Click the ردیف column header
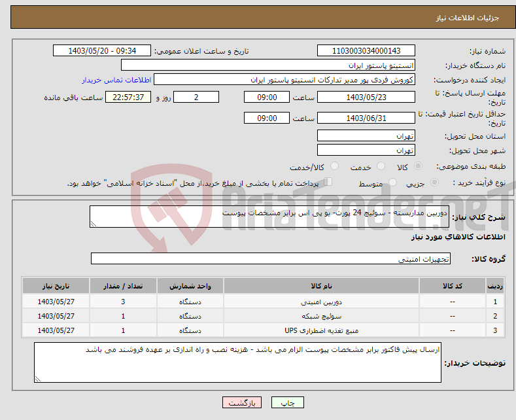 pos(495,286)
